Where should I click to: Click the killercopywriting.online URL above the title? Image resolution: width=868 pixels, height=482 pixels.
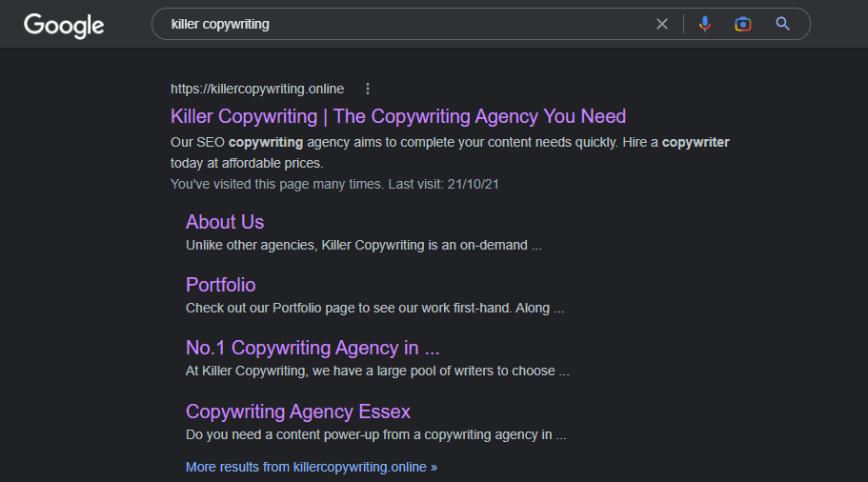click(257, 90)
